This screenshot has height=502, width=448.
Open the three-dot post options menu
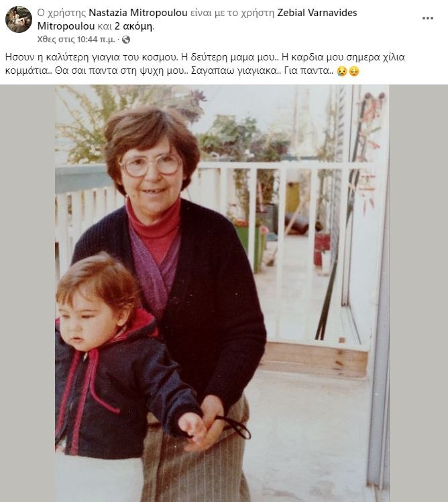point(427,18)
